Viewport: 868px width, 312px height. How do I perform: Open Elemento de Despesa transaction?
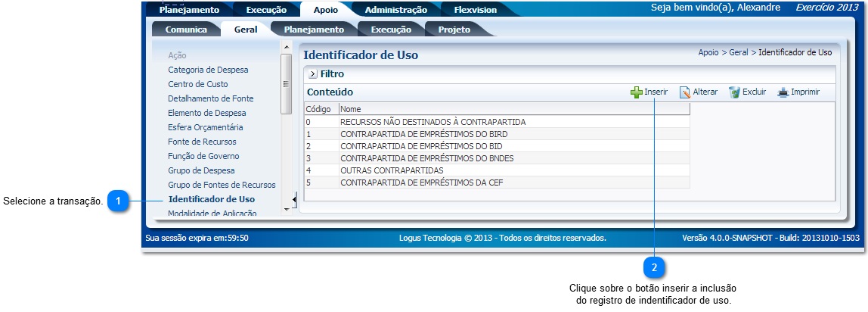tap(207, 113)
